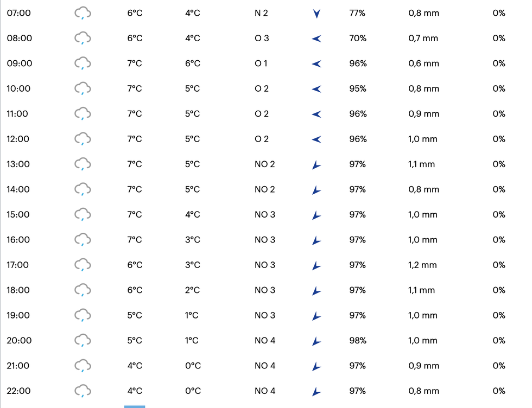Click the wind arrow in the 18:00 row

(x=316, y=291)
